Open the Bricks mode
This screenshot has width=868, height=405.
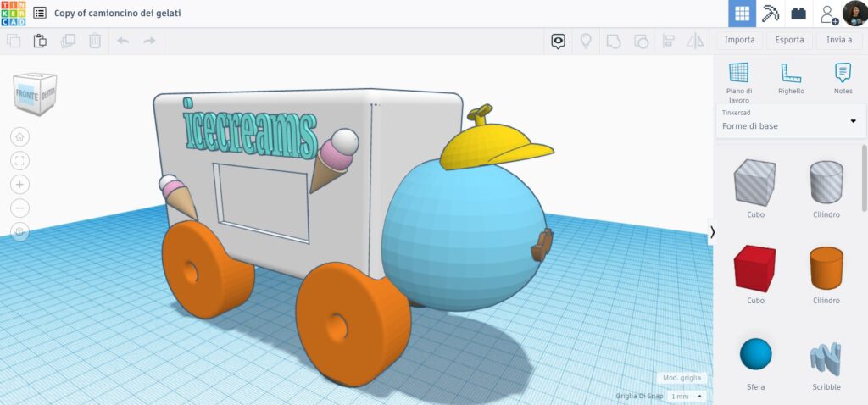pyautogui.click(x=798, y=14)
